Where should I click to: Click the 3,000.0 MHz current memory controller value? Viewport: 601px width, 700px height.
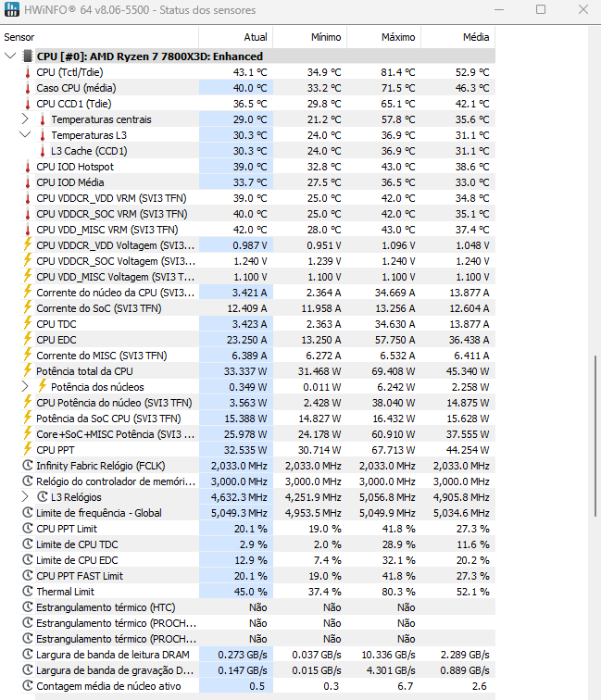tap(239, 481)
